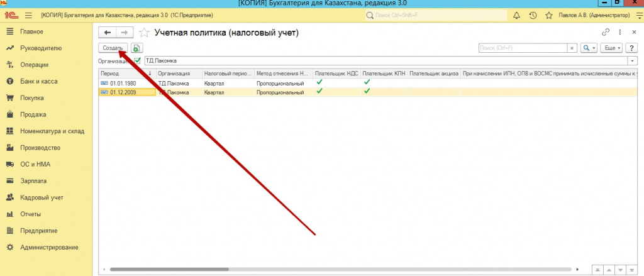Open notifications bell icon

(516, 16)
